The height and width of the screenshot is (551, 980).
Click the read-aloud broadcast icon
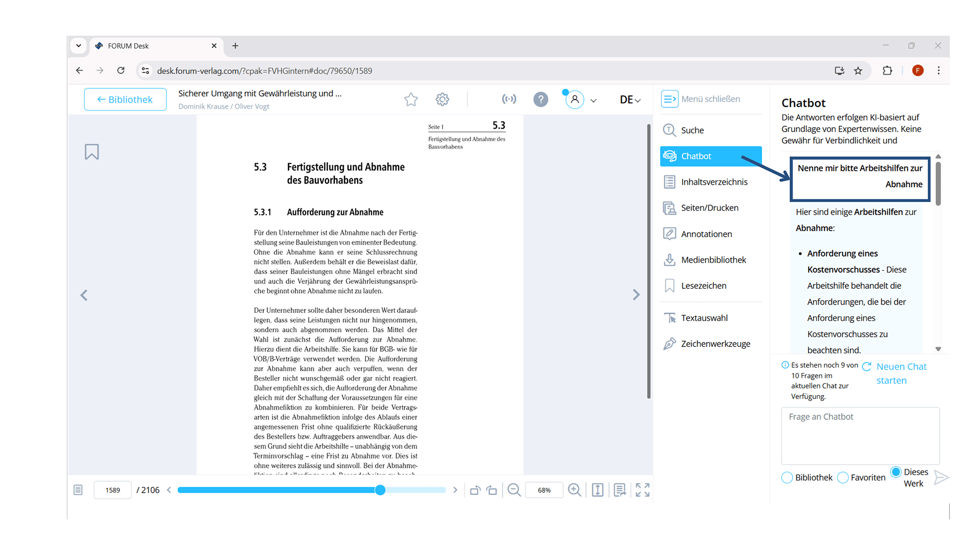(509, 99)
